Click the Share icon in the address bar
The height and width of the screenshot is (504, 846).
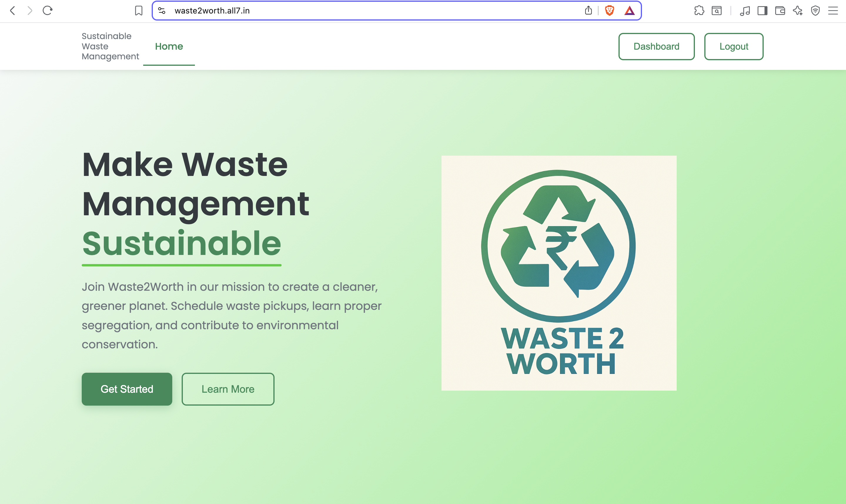tap(588, 11)
